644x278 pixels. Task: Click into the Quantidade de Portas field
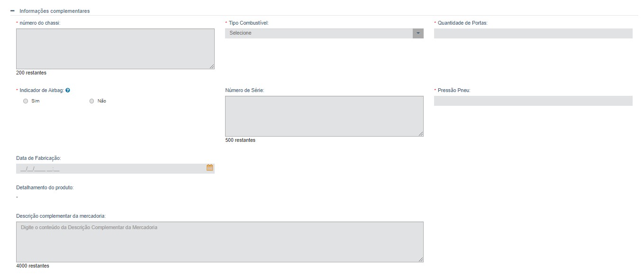point(533,33)
